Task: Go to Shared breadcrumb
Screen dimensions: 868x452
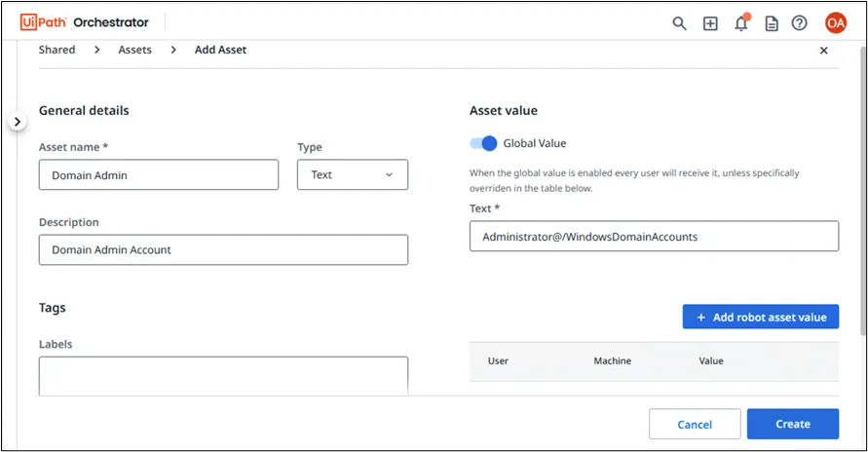Action: (57, 50)
